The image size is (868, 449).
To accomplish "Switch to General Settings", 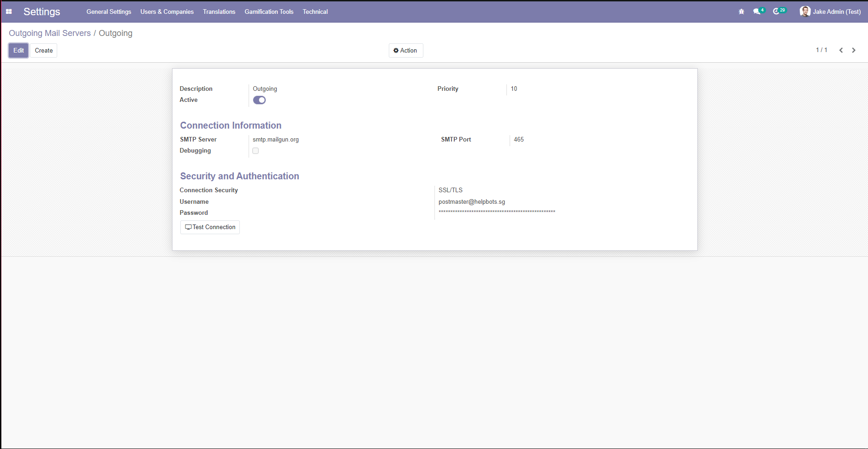I will (x=109, y=12).
